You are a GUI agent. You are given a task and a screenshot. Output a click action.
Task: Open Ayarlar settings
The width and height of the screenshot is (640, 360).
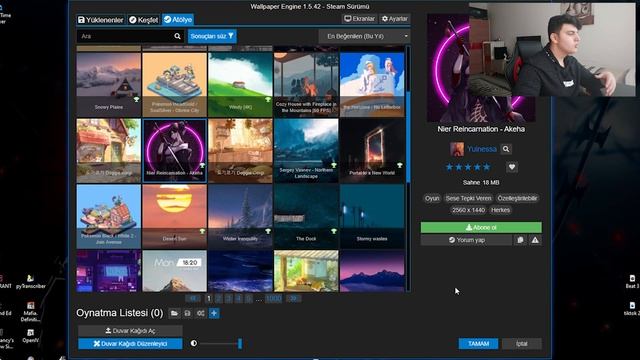394,19
